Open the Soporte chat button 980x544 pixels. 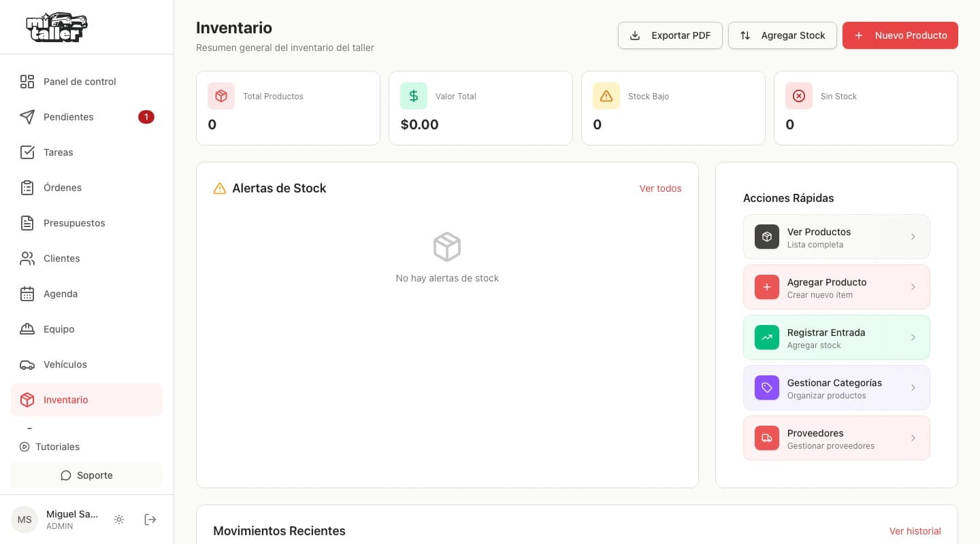coord(87,475)
